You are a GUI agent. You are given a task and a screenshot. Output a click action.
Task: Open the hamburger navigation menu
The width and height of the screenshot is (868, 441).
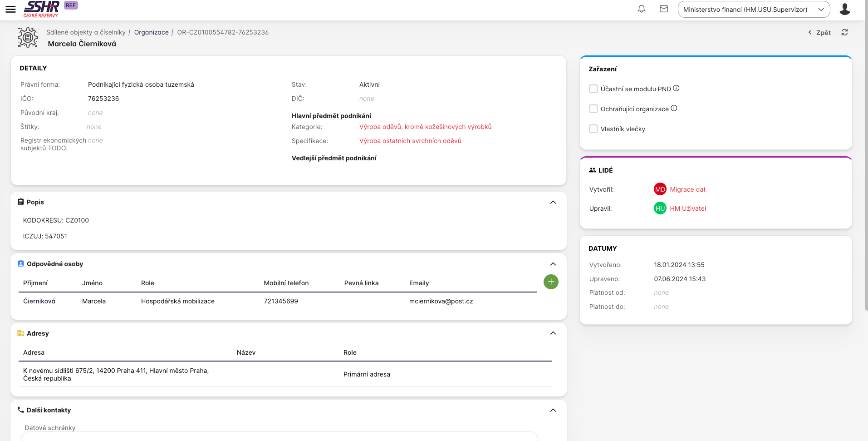10,9
